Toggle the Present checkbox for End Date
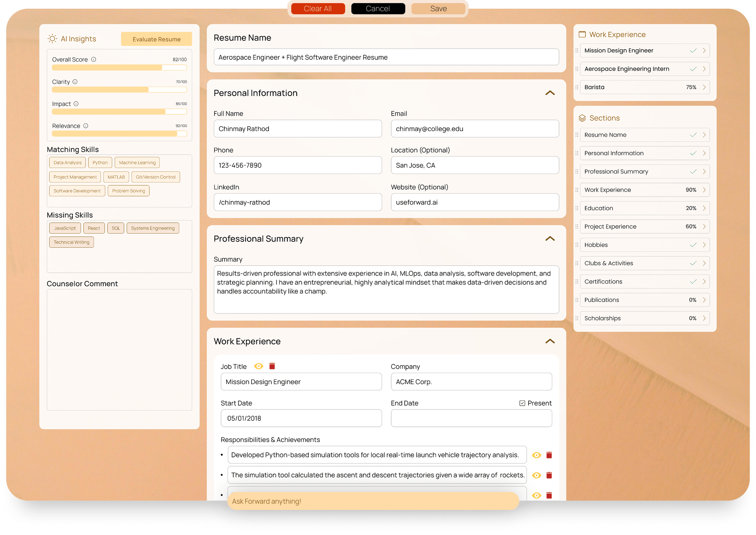Viewport: 756px width, 535px height. tap(522, 403)
